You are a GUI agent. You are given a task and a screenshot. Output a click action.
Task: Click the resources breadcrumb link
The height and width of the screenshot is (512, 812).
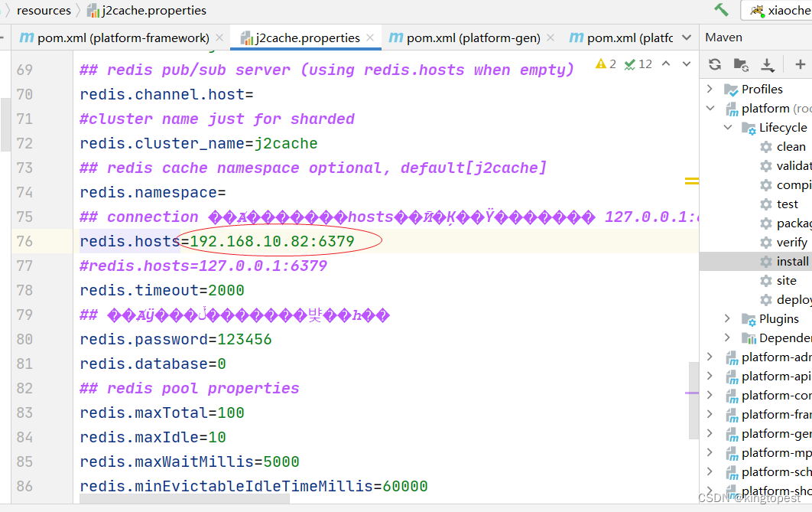tap(44, 11)
